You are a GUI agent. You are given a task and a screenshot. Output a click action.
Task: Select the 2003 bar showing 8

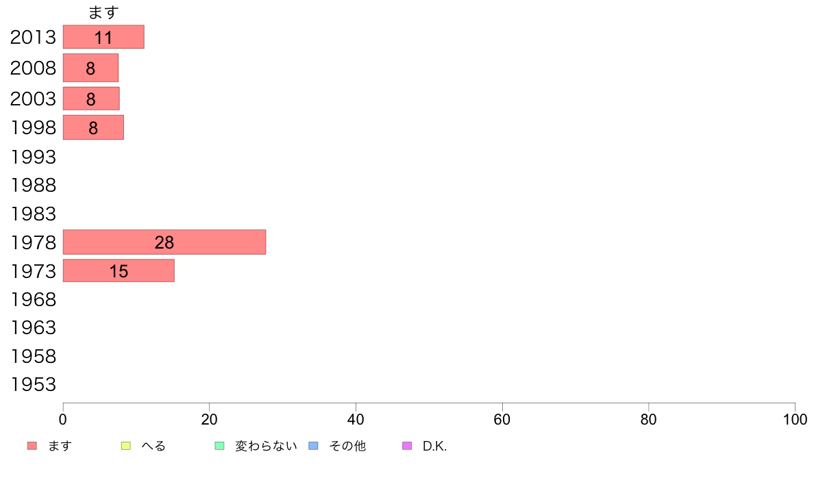91,99
